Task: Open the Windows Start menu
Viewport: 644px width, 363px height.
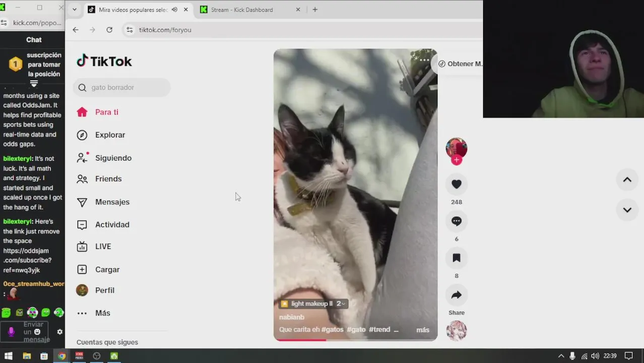Action: coord(9,356)
